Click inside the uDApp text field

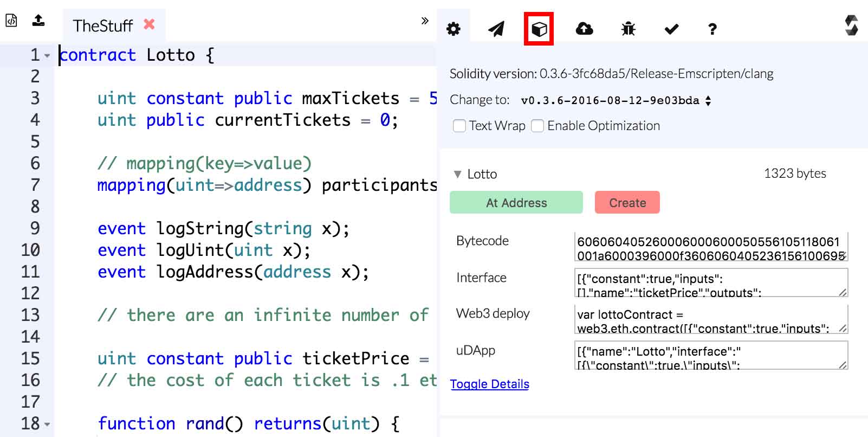click(x=711, y=356)
